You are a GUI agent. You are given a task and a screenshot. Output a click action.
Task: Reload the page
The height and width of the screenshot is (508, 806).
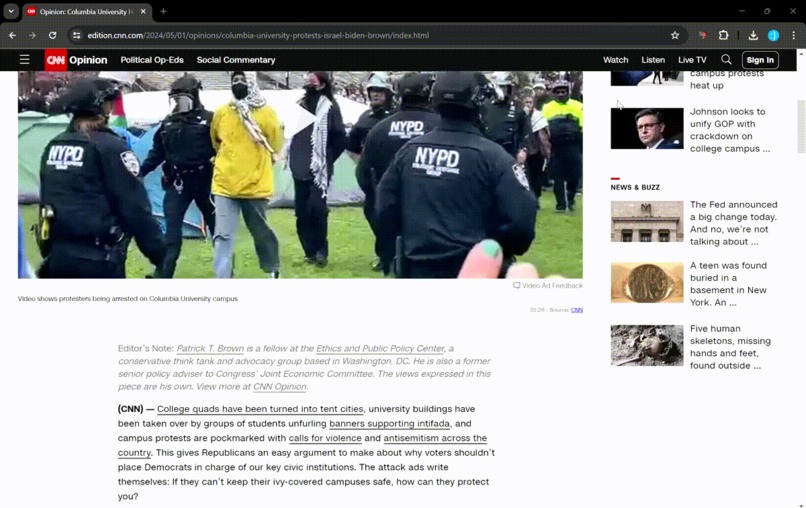point(52,35)
